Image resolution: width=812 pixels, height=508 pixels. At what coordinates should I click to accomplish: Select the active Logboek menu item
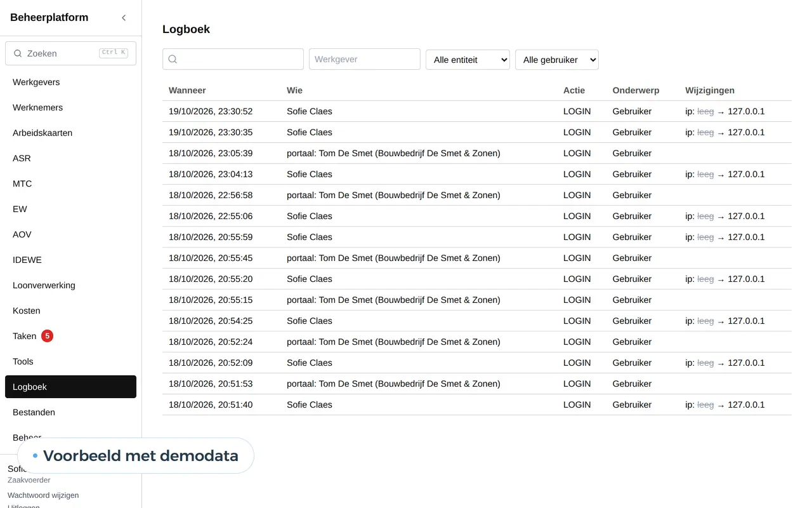click(x=70, y=387)
